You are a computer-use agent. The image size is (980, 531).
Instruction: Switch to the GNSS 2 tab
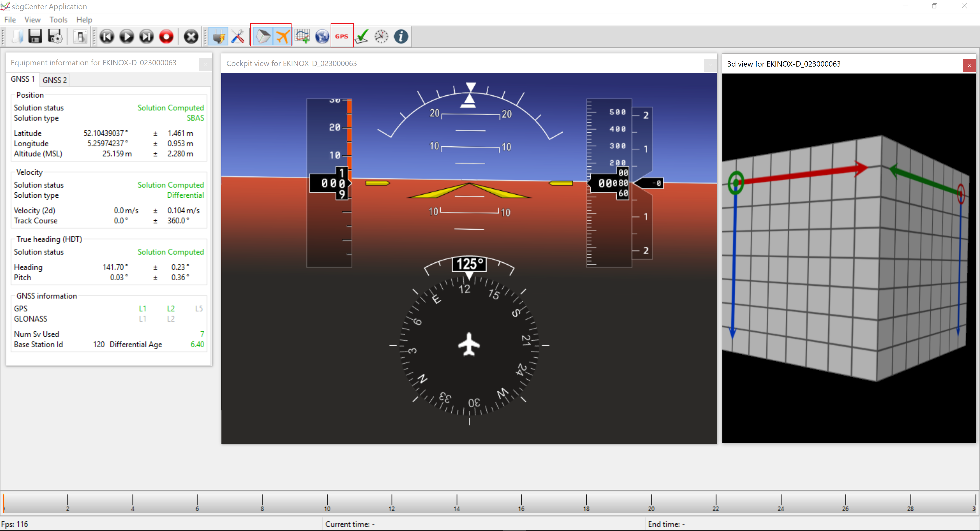[54, 80]
